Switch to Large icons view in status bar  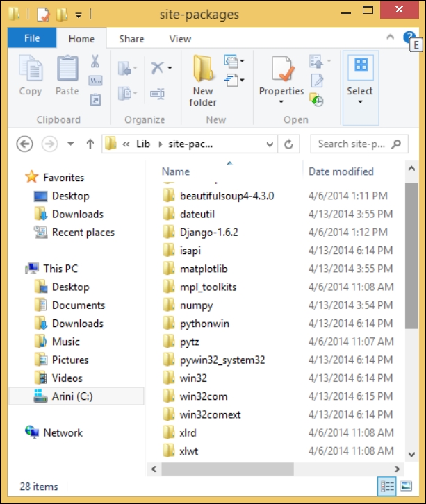point(406,487)
